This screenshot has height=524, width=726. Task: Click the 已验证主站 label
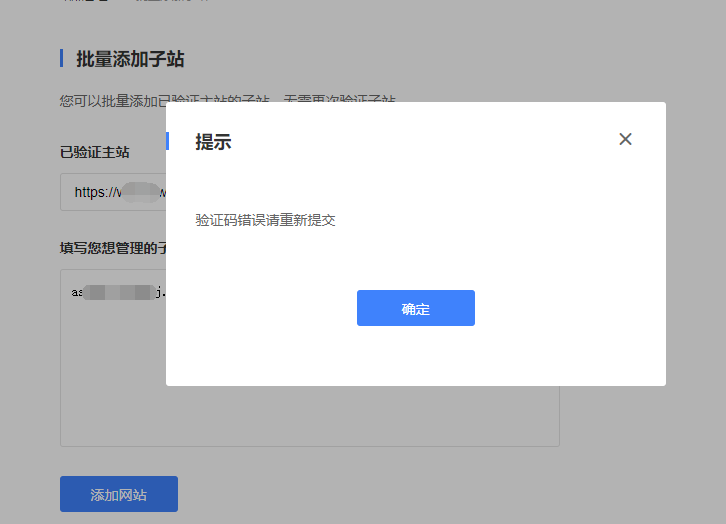[x=94, y=152]
